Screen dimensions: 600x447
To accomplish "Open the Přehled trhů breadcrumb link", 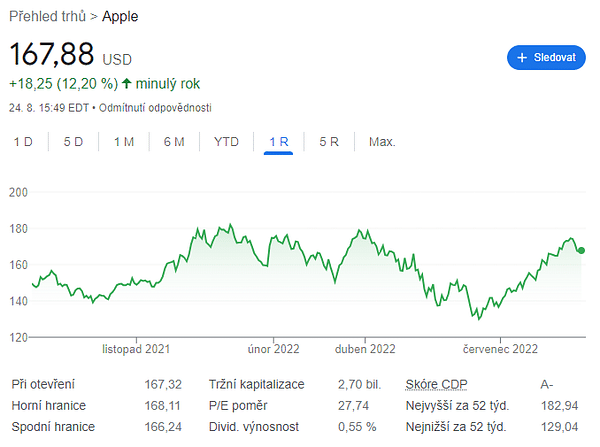I will (47, 16).
